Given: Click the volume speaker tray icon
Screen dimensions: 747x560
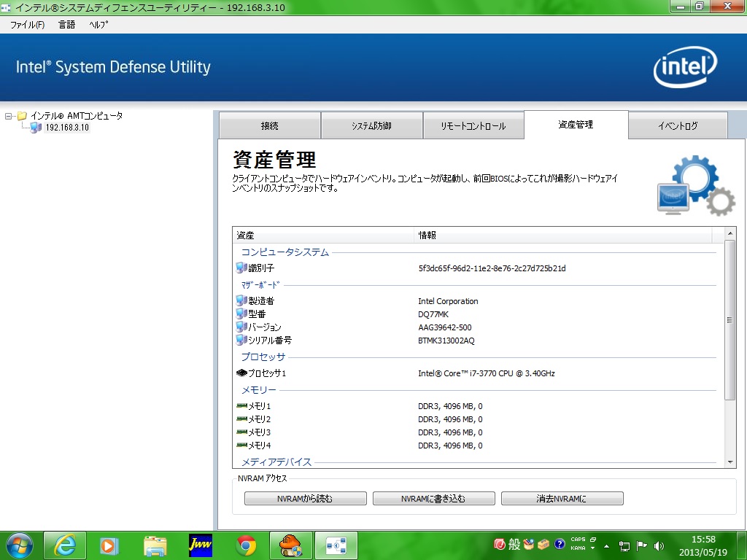Looking at the screenshot, I should click(x=659, y=546).
